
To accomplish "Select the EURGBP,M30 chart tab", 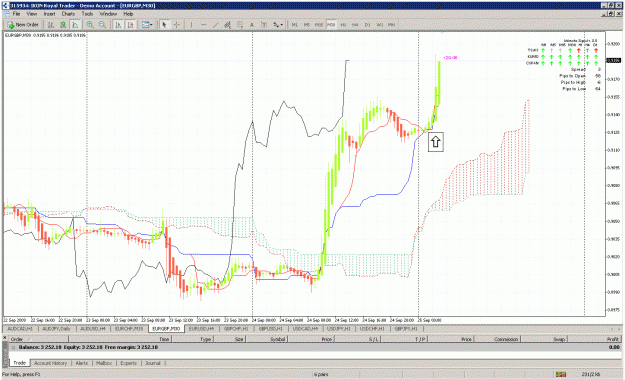I will 166,329.
